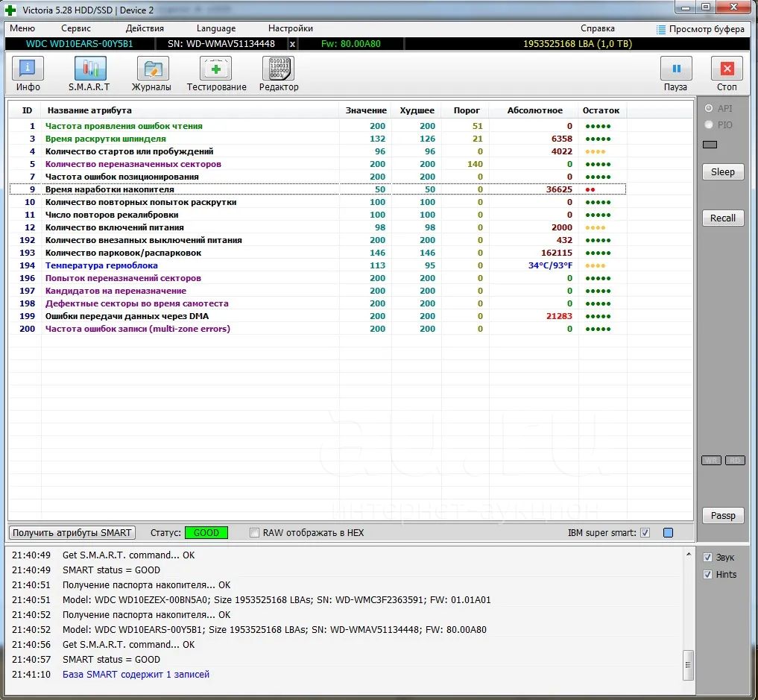The image size is (758, 700).
Task: Open the Настройки menu
Action: [x=291, y=28]
